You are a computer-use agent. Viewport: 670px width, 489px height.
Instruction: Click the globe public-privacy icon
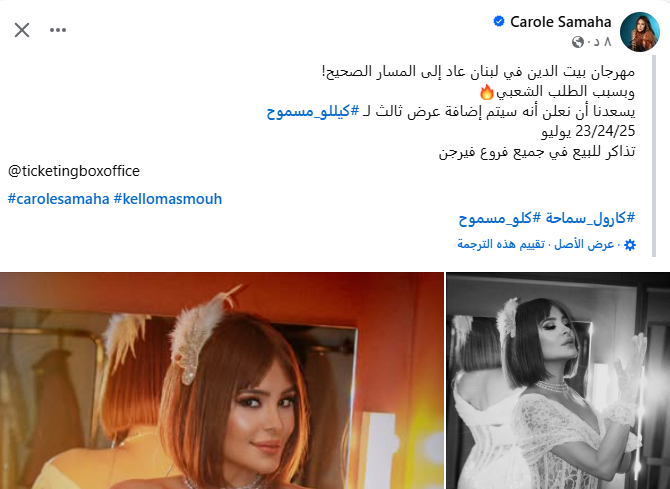pyautogui.click(x=578, y=42)
